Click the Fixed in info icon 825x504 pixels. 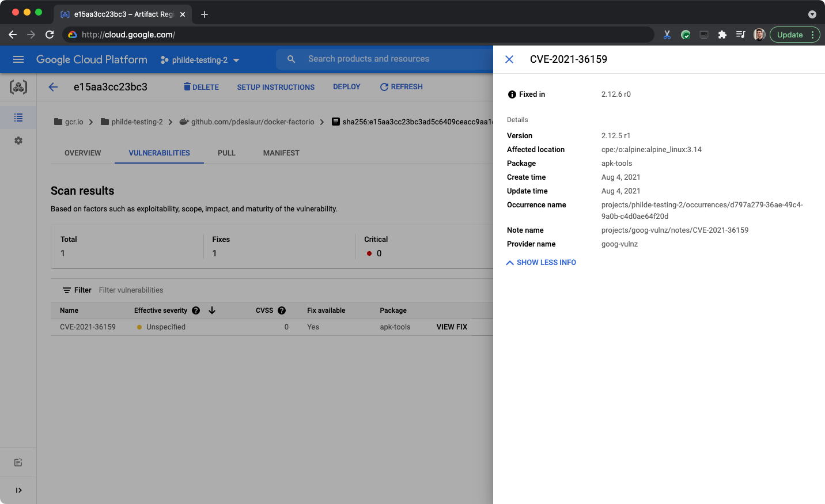coord(512,94)
